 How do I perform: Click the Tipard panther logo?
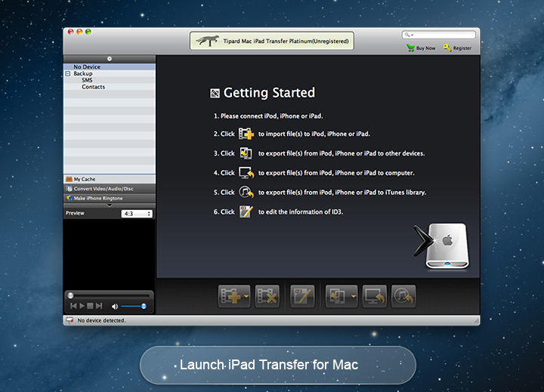pos(207,41)
